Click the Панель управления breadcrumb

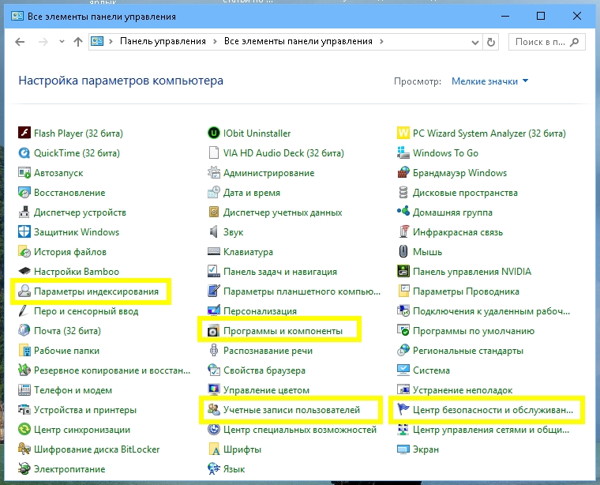point(163,41)
